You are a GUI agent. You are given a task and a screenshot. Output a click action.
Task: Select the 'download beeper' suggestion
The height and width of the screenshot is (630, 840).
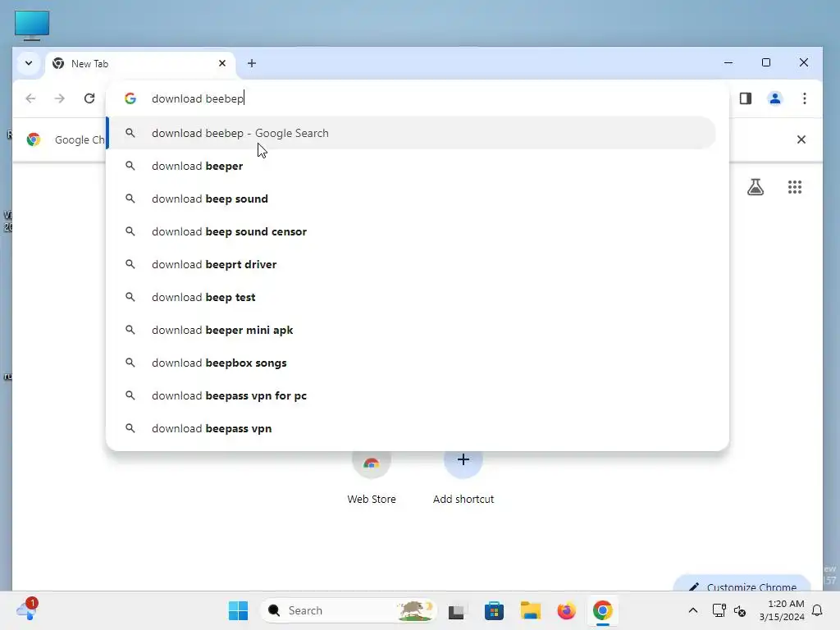coord(412,166)
